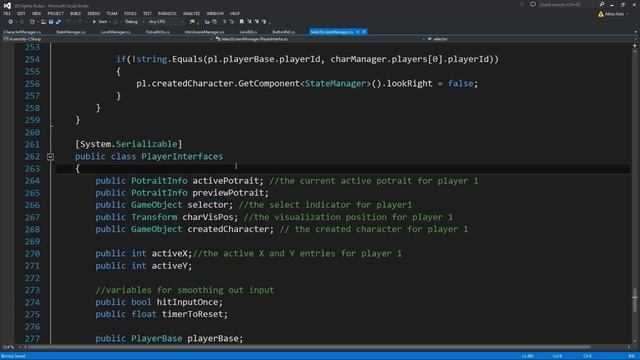The width and height of the screenshot is (640, 360).
Task: Click the notifications filter flag icon
Action: click(522, 4)
